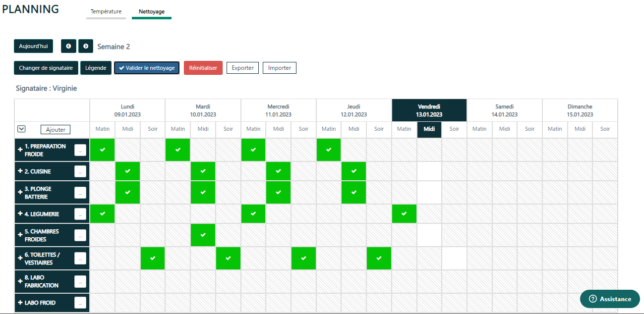Click Valider le nettoyage button
Viewport: 644px width, 314px height.
click(x=147, y=68)
